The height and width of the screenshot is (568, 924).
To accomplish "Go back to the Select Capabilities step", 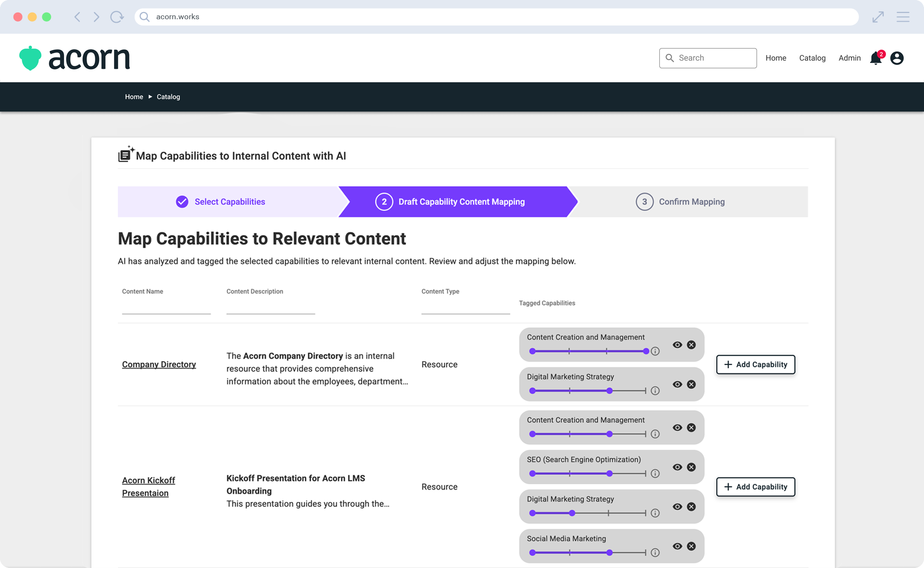I will pyautogui.click(x=230, y=202).
